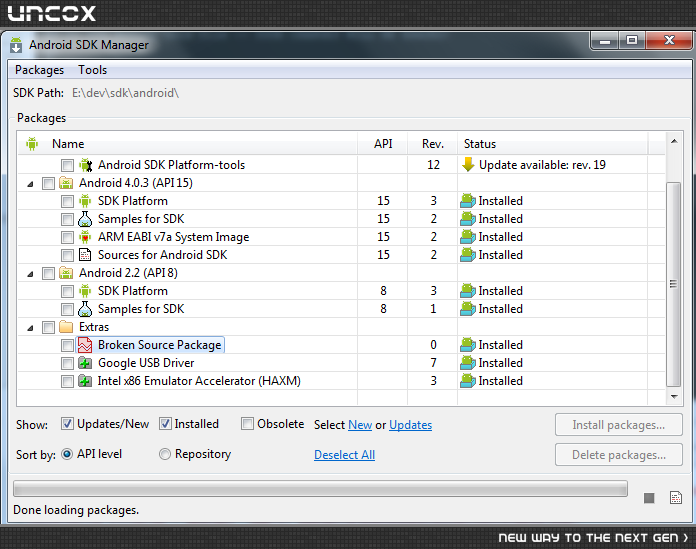The height and width of the screenshot is (549, 696).
Task: Click the ARM EABI v7a System Image icon
Action: (x=85, y=237)
